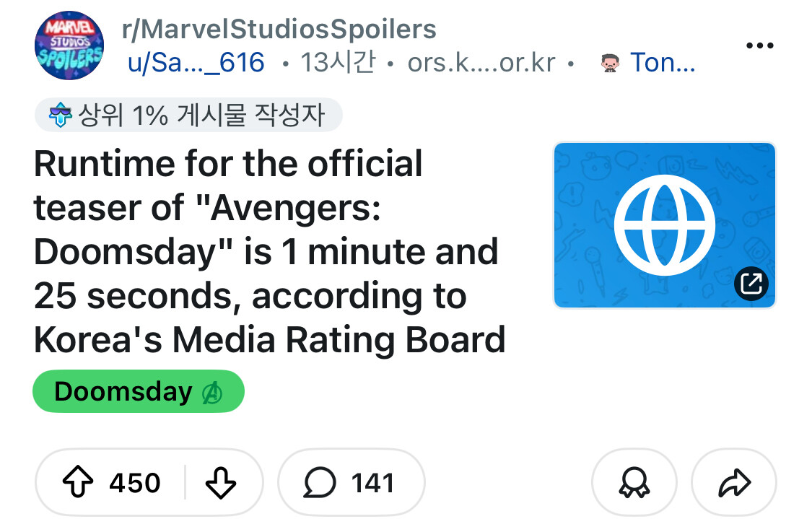Image resolution: width=812 pixels, height=519 pixels.
Task: Click the top 1% poster badge icon
Action: (59, 115)
